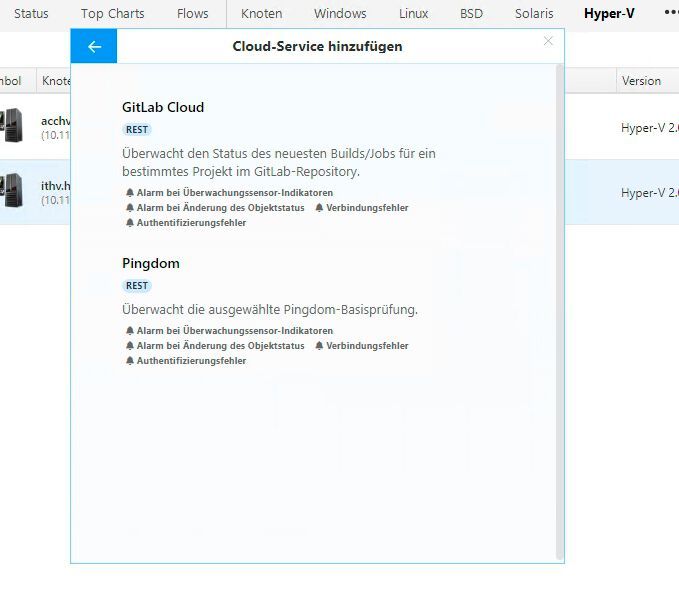Click Pingdom's 'Alarm bei Überwachungssensor-Indikatoren' text
679x595 pixels.
(x=235, y=331)
